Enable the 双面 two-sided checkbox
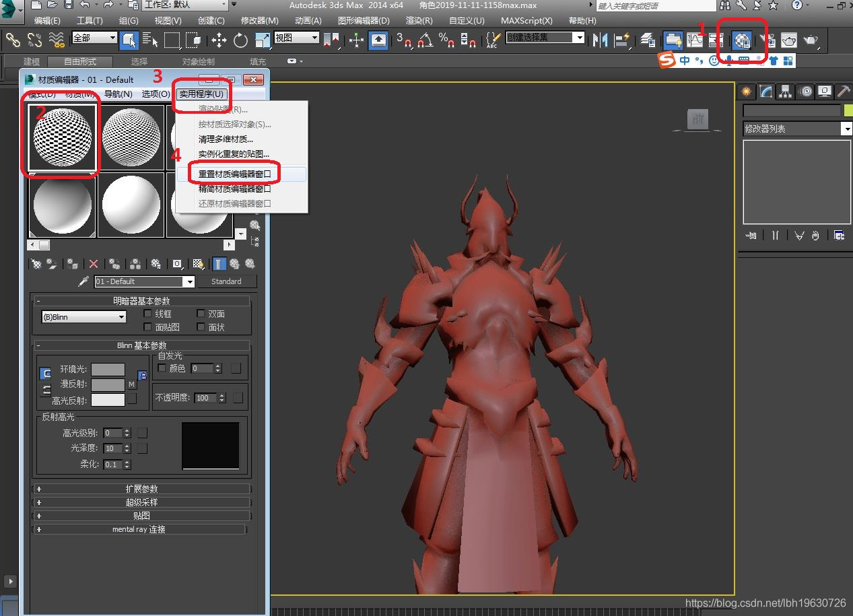The width and height of the screenshot is (853, 616). pyautogui.click(x=201, y=314)
